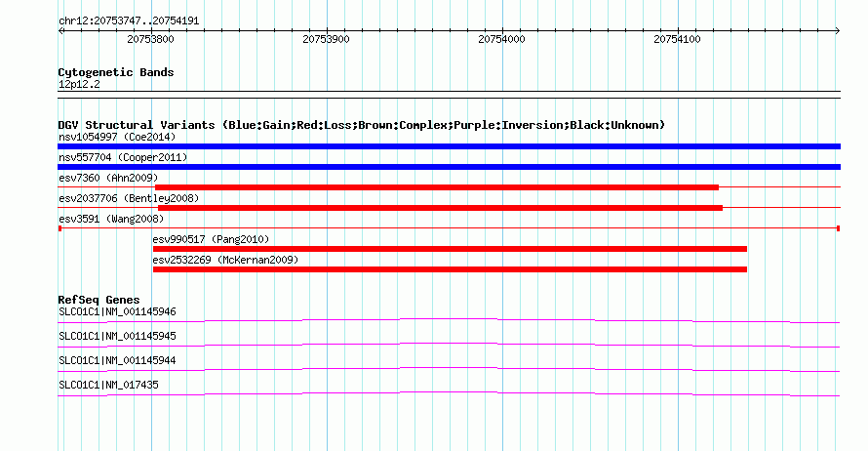Click the blue gain bar for nsv557704

tap(449, 167)
